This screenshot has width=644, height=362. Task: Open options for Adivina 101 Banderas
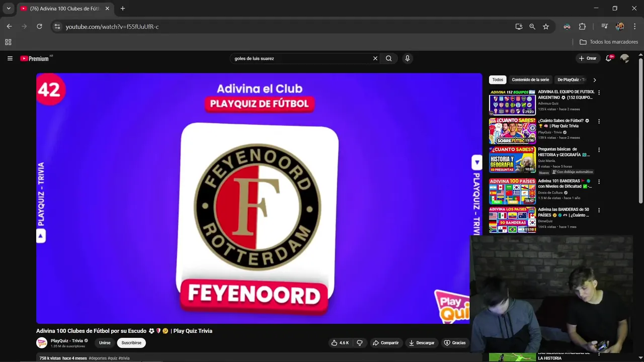599,182
